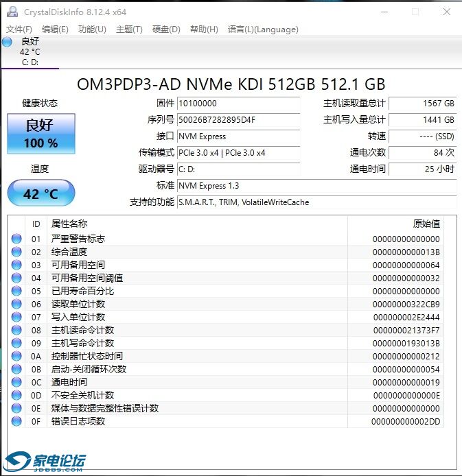The image size is (462, 476).
Task: Click host reads total value 1567 GB
Action: (422, 104)
